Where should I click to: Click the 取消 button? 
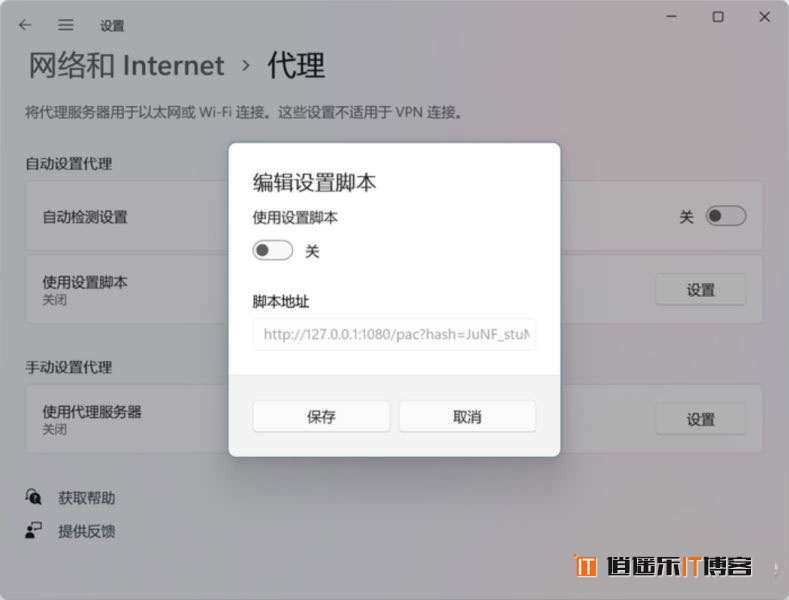pyautogui.click(x=467, y=416)
